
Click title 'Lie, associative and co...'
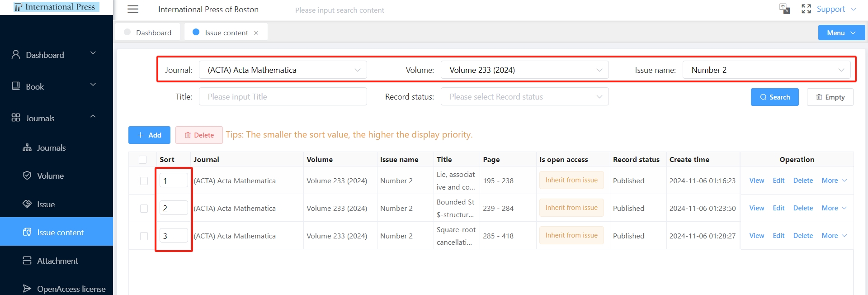coord(456,181)
